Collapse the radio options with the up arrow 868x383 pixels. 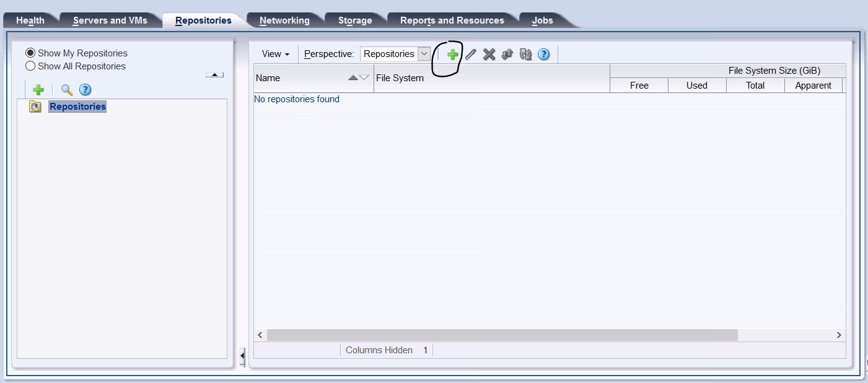pos(214,75)
